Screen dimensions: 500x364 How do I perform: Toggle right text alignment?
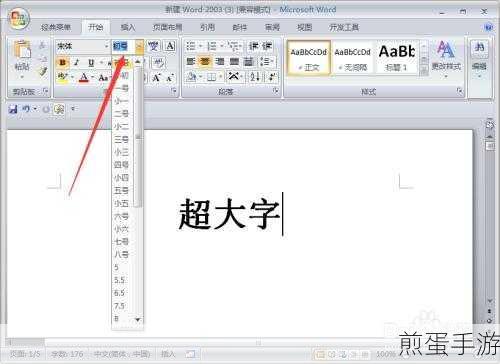click(x=220, y=61)
